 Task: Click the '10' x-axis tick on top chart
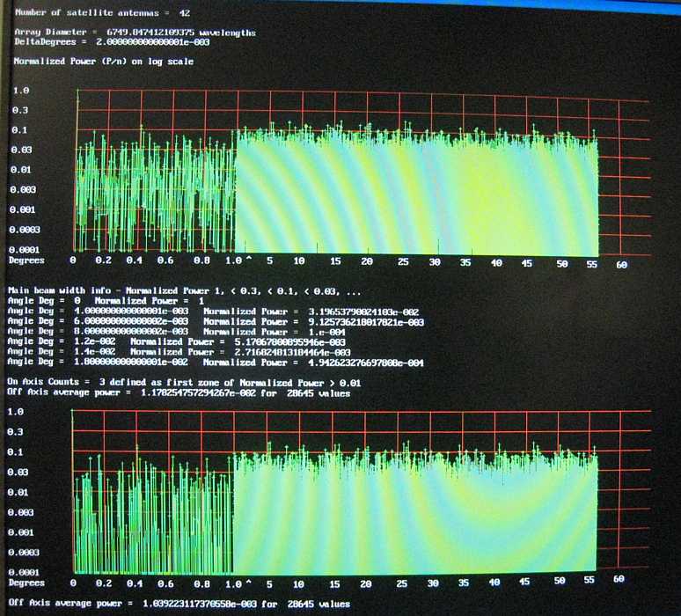click(299, 261)
